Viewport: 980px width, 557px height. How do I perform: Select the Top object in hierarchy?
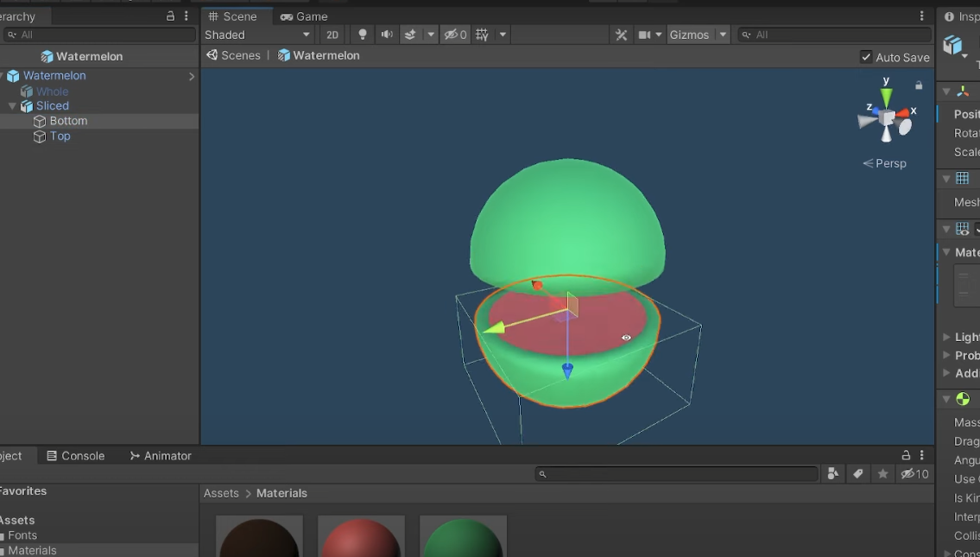pos(60,136)
